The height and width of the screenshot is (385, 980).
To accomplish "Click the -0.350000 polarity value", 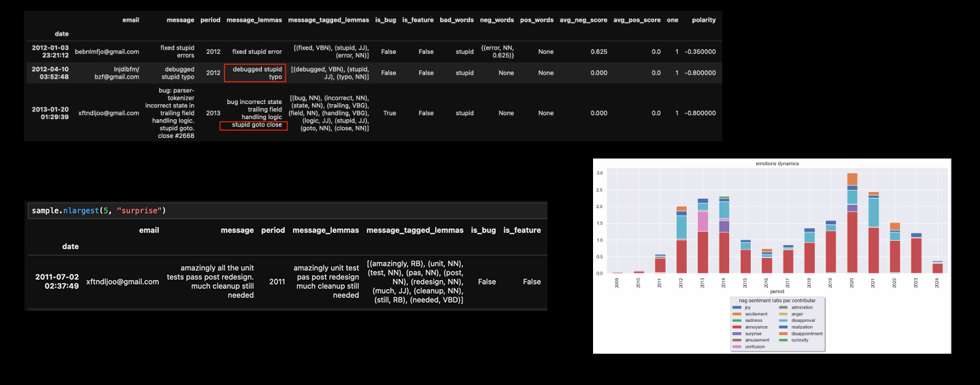I will coord(700,52).
